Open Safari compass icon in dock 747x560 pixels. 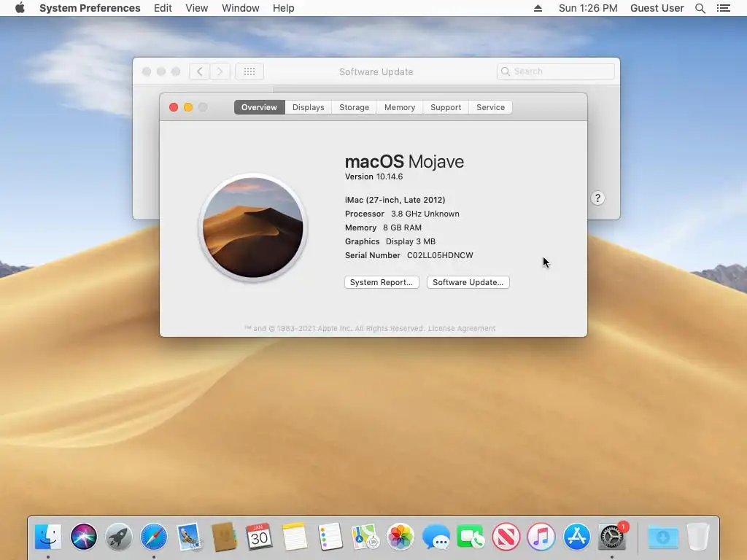(154, 537)
